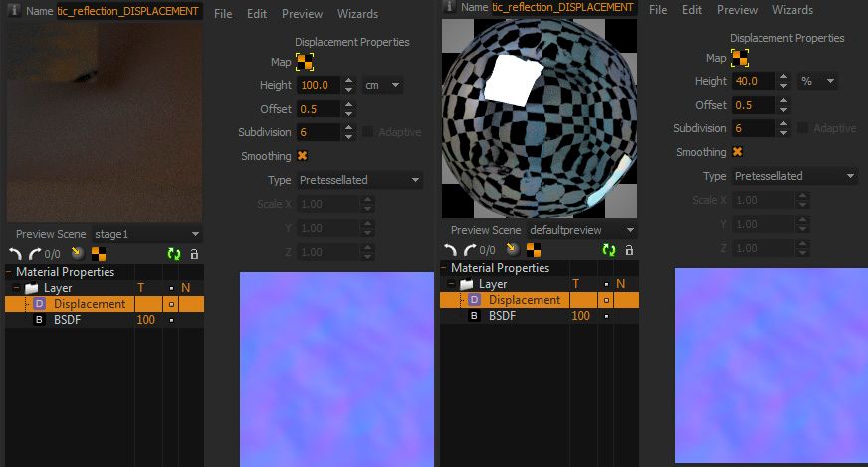Open the Wizards menu in left editor
Viewport: 868px width, 467px height.
356,14
